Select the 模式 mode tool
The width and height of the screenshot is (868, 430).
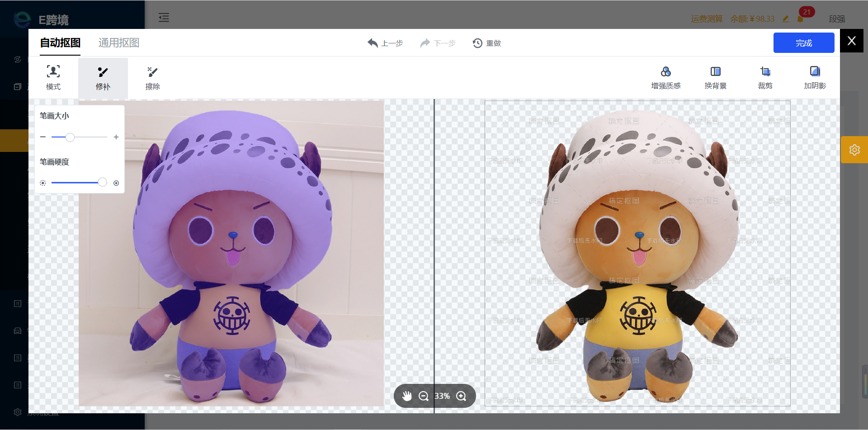click(53, 78)
